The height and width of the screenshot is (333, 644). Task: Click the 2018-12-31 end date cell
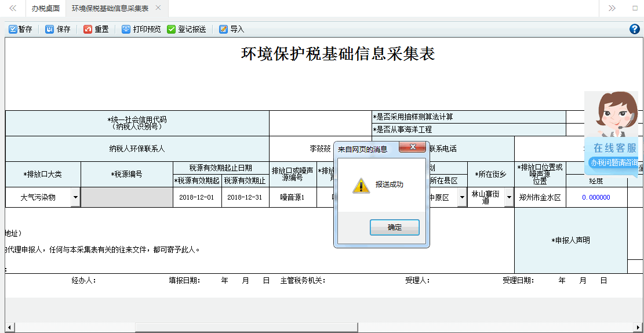pos(246,197)
